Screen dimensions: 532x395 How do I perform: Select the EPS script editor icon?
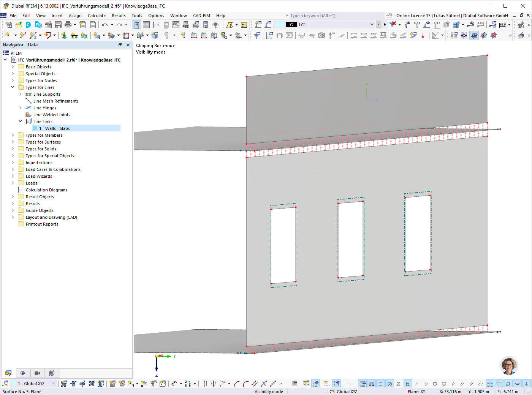click(x=185, y=24)
